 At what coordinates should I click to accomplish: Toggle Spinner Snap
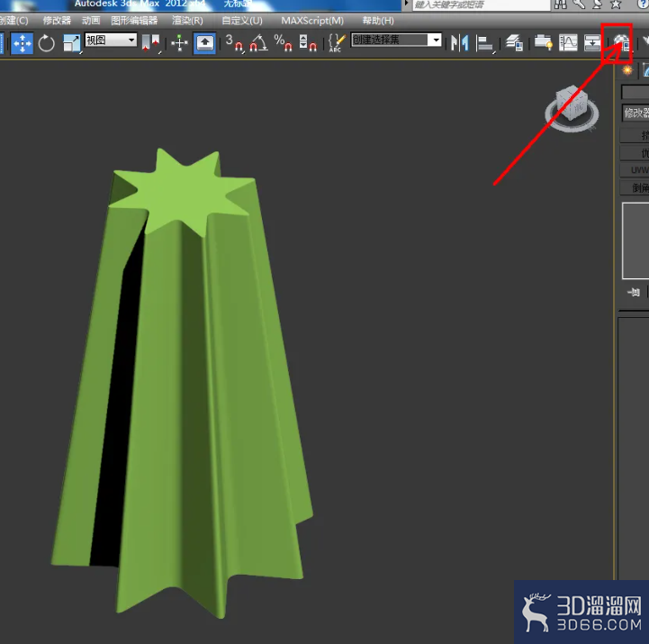pyautogui.click(x=308, y=42)
